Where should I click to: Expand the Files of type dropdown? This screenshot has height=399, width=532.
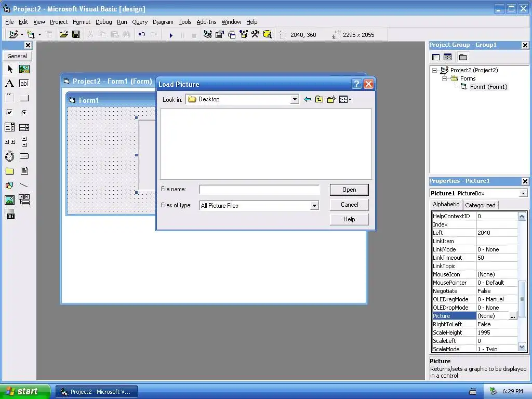[x=314, y=206]
